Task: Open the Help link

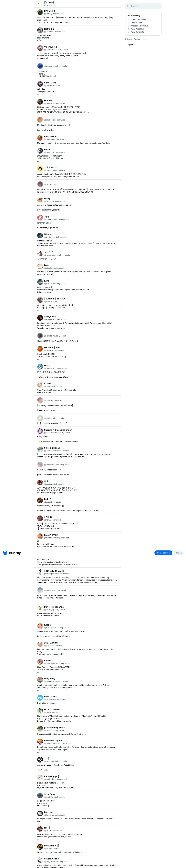Action: (x=144, y=39)
